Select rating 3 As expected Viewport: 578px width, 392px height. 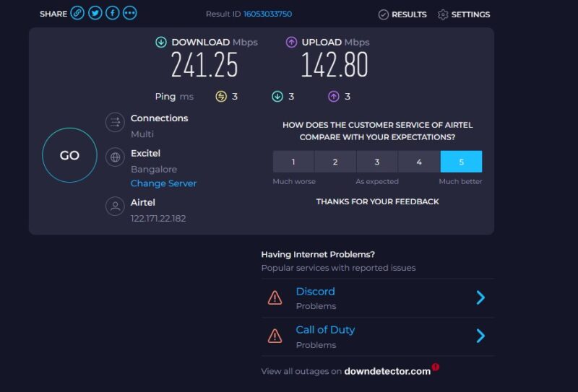point(377,162)
